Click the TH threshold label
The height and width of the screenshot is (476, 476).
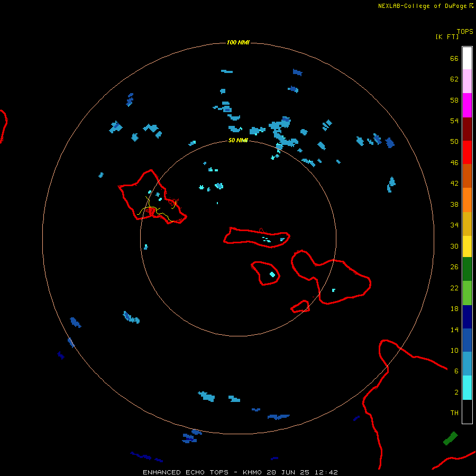pos(454,413)
